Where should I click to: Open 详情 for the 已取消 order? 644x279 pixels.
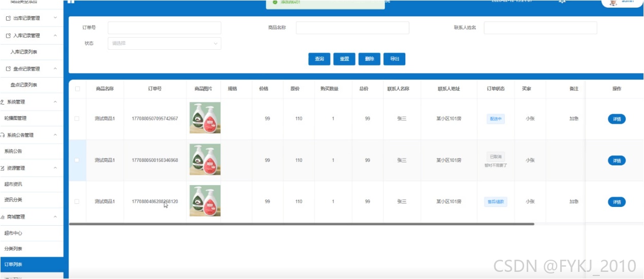click(617, 161)
